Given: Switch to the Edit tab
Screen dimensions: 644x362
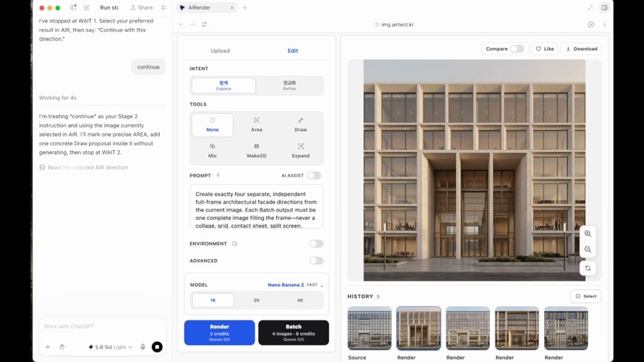Looking at the screenshot, I should [x=292, y=50].
